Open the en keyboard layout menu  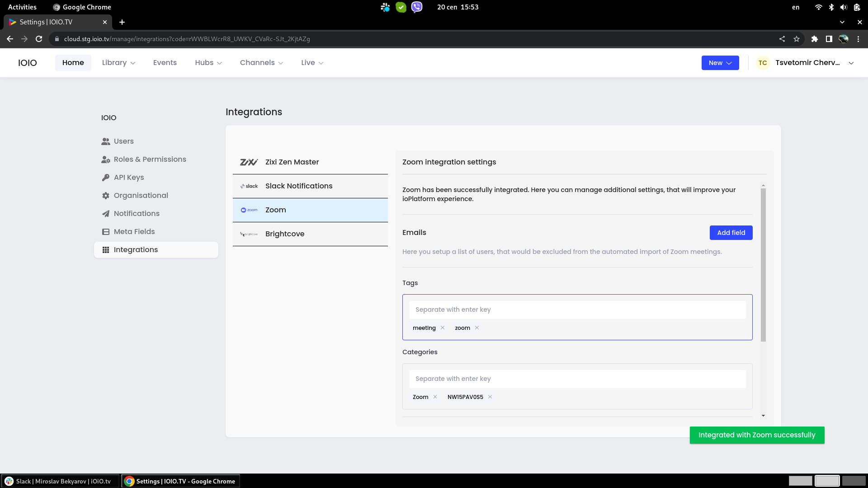pyautogui.click(x=796, y=7)
